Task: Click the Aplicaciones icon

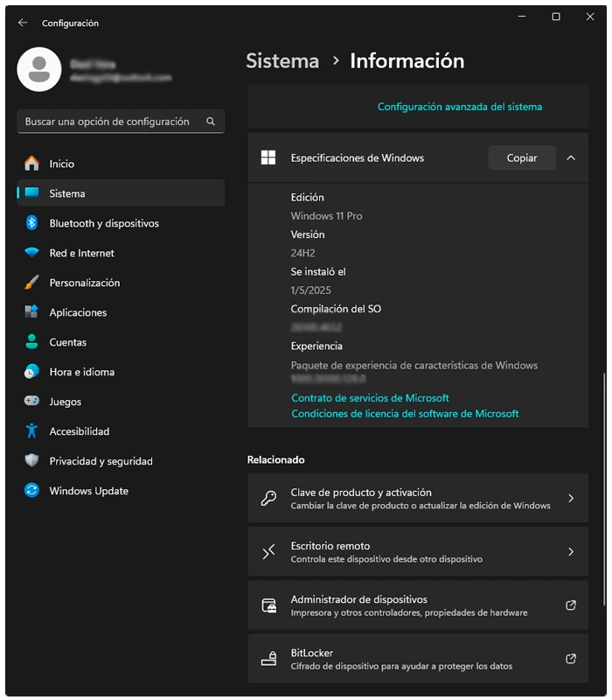Action: 31,312
